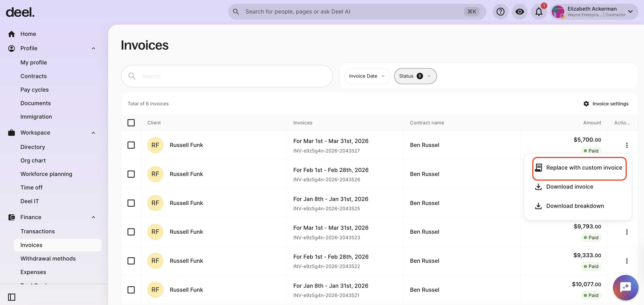Open notifications bell icon
Viewport: 644px width, 305px height.
539,12
